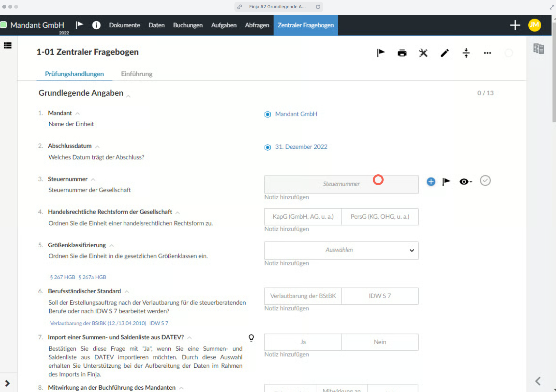Open the Buchungen menu item
The height and width of the screenshot is (392, 556).
(188, 25)
